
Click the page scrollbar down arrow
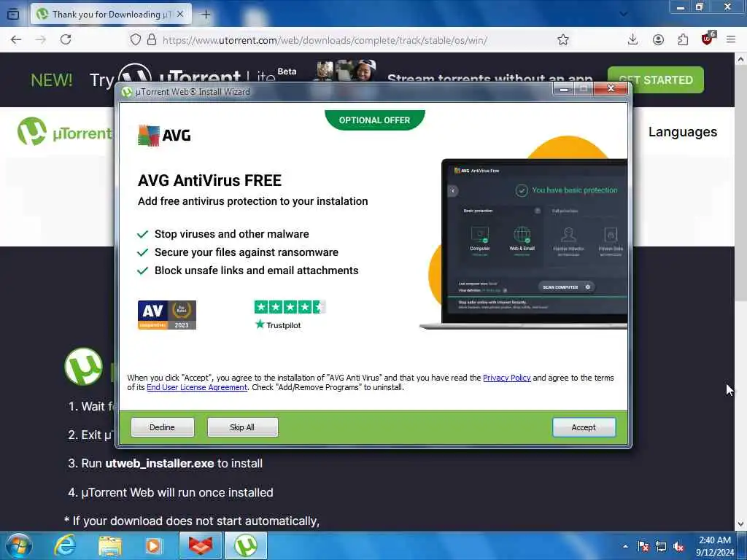click(741, 525)
